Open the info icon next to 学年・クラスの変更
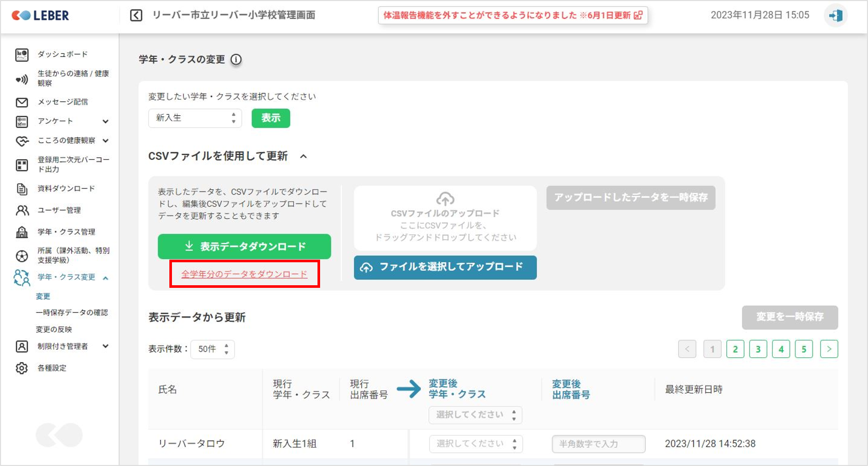Screen dimensions: 868x466 236,59
